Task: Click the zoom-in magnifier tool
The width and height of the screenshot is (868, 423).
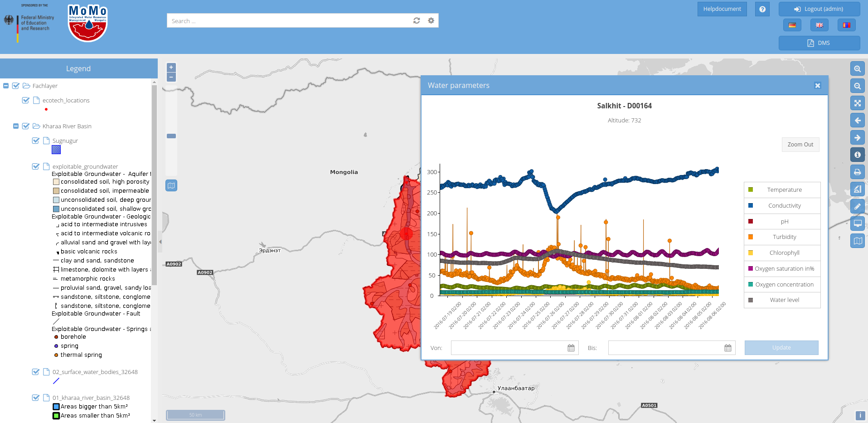Action: point(857,69)
